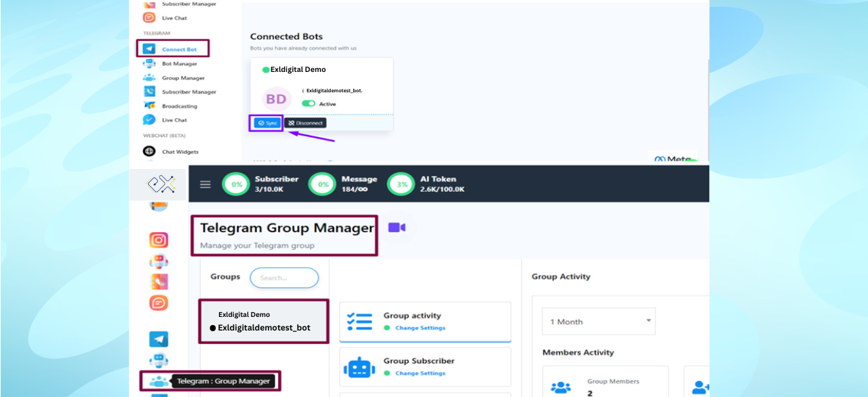Click the Message 184/∞ counter text
Viewport: 868px width, 397px height.
(355, 189)
